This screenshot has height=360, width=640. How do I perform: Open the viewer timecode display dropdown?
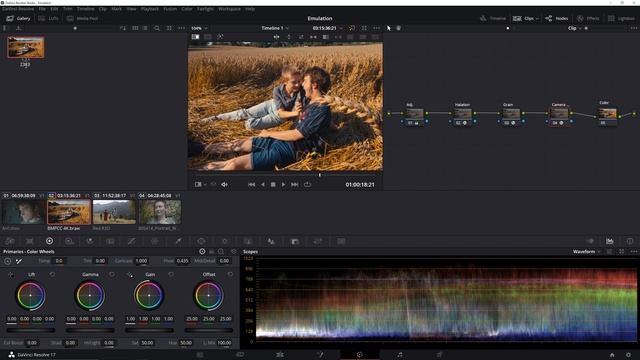[x=327, y=28]
